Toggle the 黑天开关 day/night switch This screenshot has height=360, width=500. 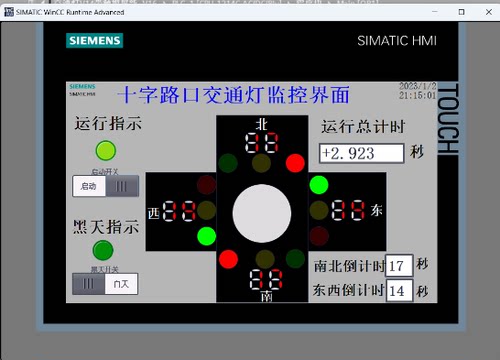(105, 284)
